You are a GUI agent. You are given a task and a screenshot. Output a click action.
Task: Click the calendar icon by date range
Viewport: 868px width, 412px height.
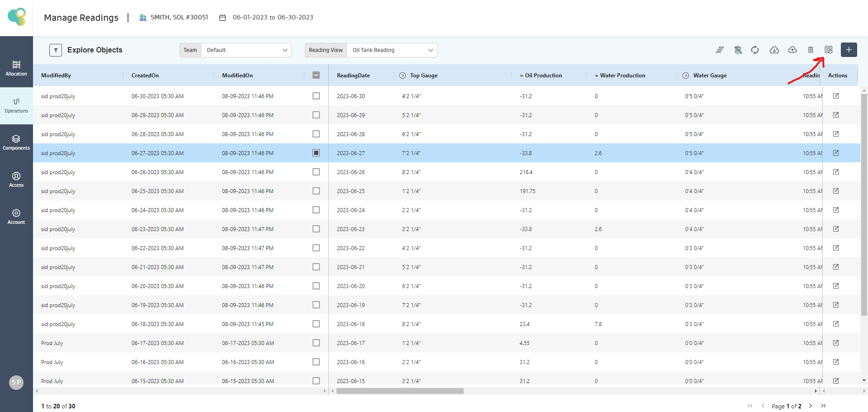coord(223,18)
